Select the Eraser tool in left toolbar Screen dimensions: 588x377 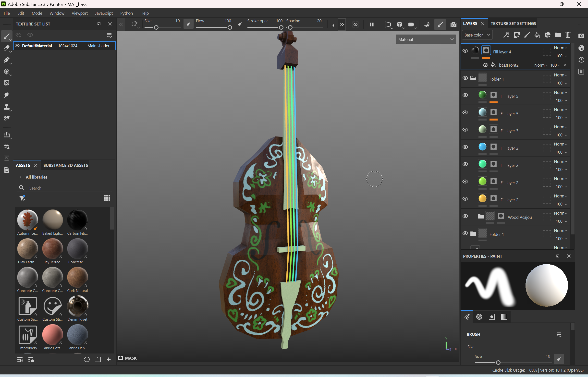click(x=6, y=48)
